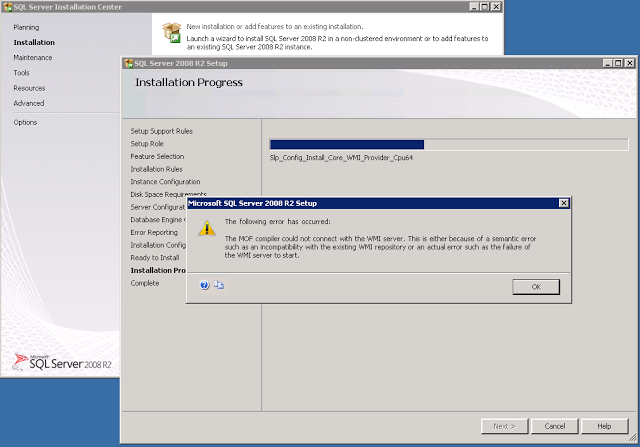Close the SQL Server 2008 R2 Setup window
640x447 pixels.
pos(630,63)
